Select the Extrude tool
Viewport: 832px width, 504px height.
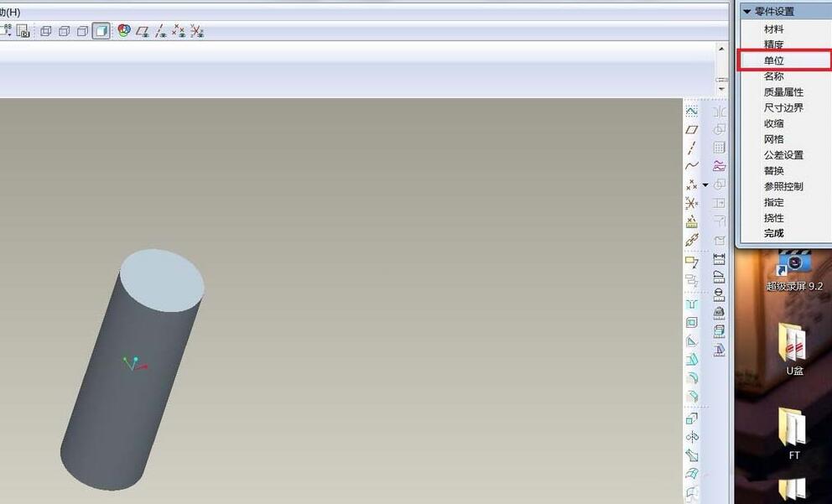click(x=691, y=418)
